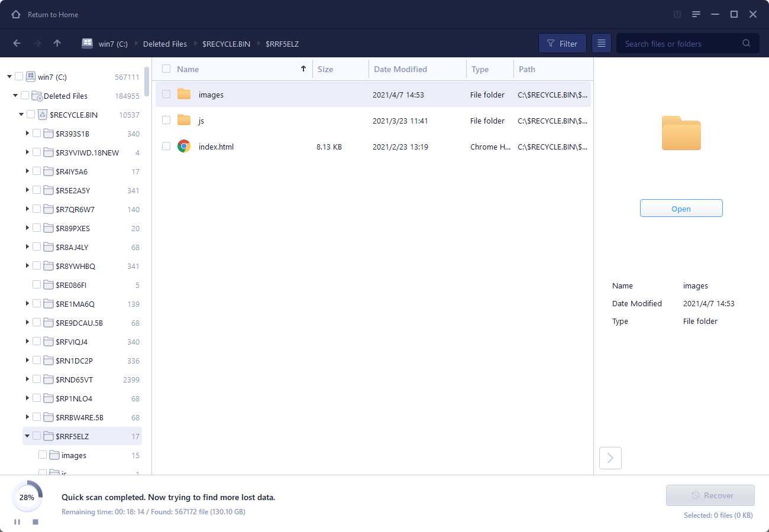Collapse the Deleted Files tree node
Screen dimensions: 769x532
tap(15, 95)
